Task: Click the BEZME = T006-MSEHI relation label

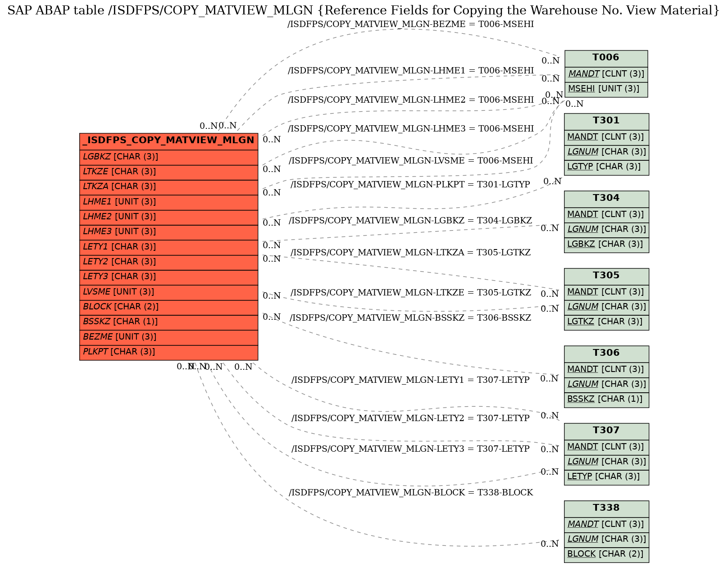Action: pos(410,25)
